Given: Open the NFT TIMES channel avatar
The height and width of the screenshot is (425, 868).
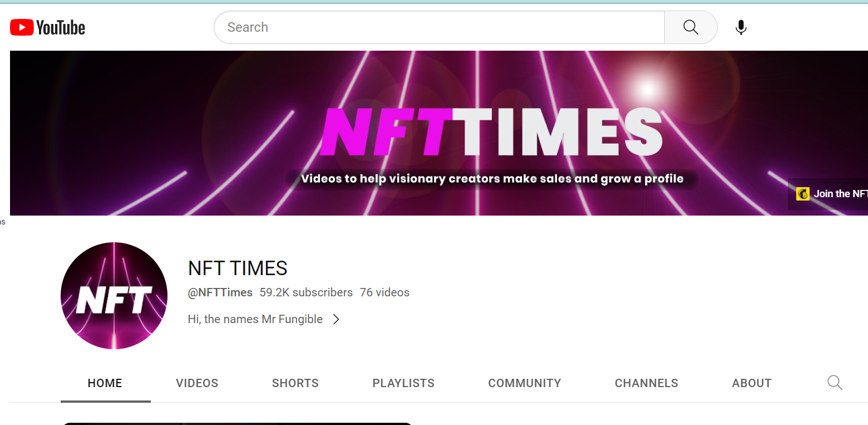Looking at the screenshot, I should 114,296.
